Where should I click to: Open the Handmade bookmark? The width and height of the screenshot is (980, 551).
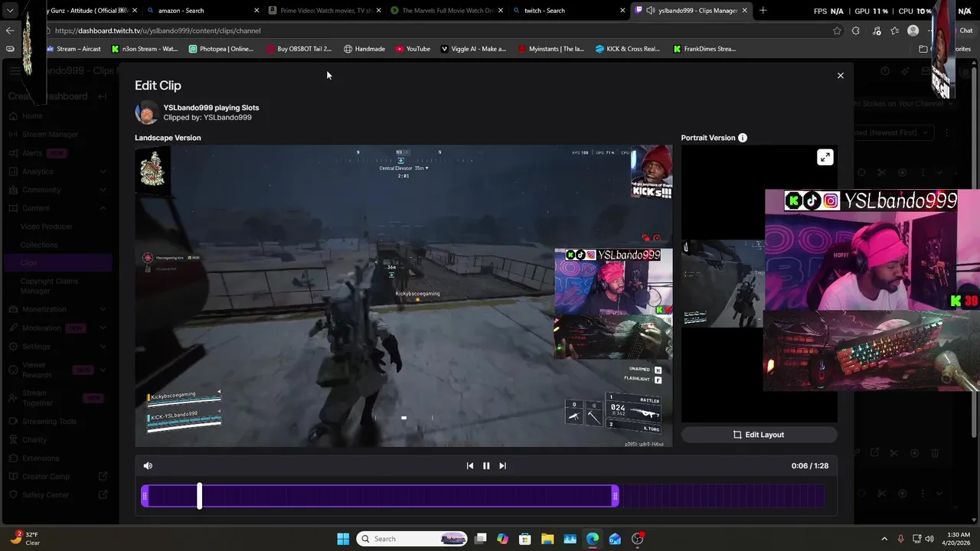click(364, 49)
